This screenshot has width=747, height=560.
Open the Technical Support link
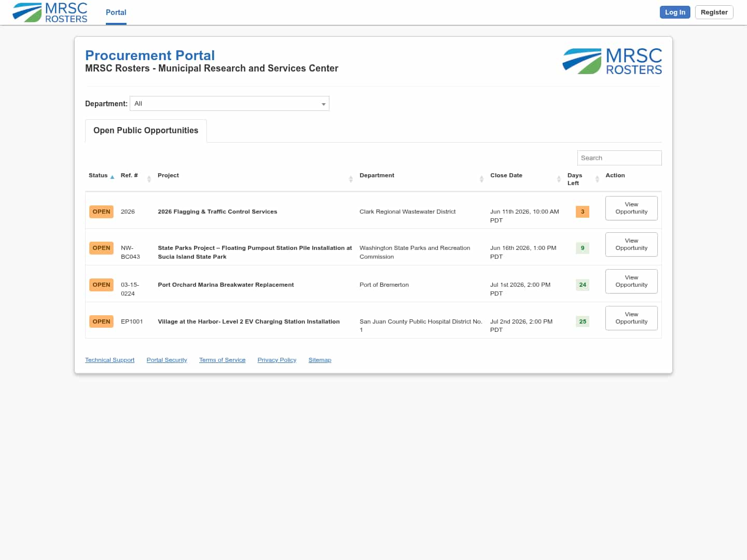click(x=109, y=360)
